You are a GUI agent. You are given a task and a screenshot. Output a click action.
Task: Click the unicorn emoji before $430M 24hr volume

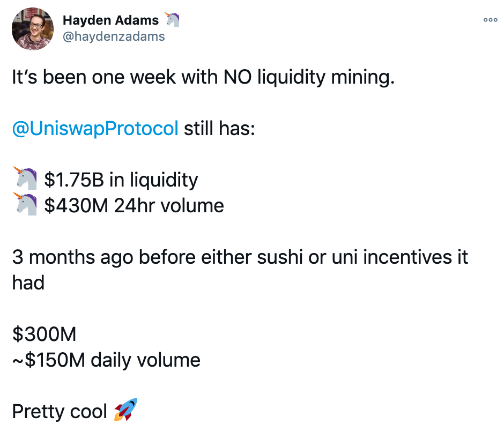coord(25,204)
